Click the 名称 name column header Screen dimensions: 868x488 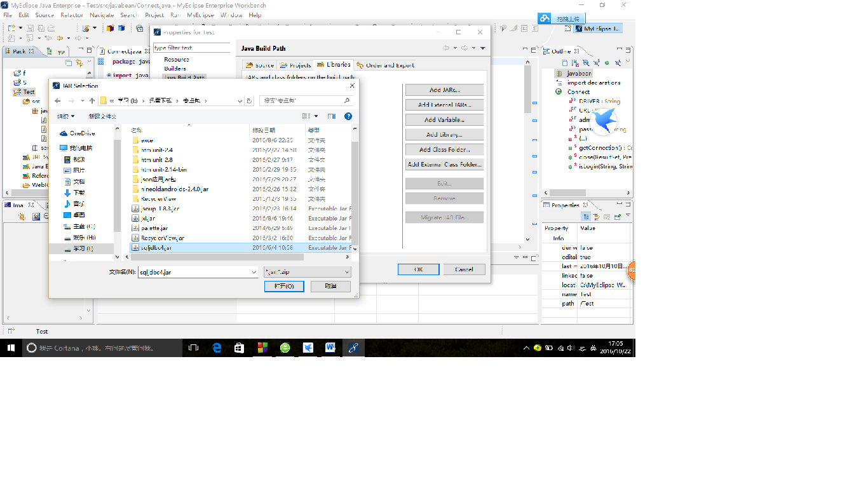tap(189, 130)
